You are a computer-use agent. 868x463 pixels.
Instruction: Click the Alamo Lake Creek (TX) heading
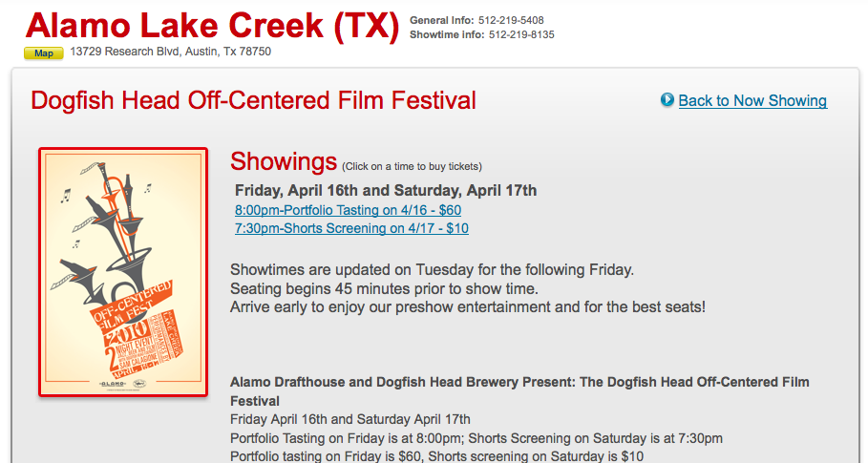[x=212, y=26]
